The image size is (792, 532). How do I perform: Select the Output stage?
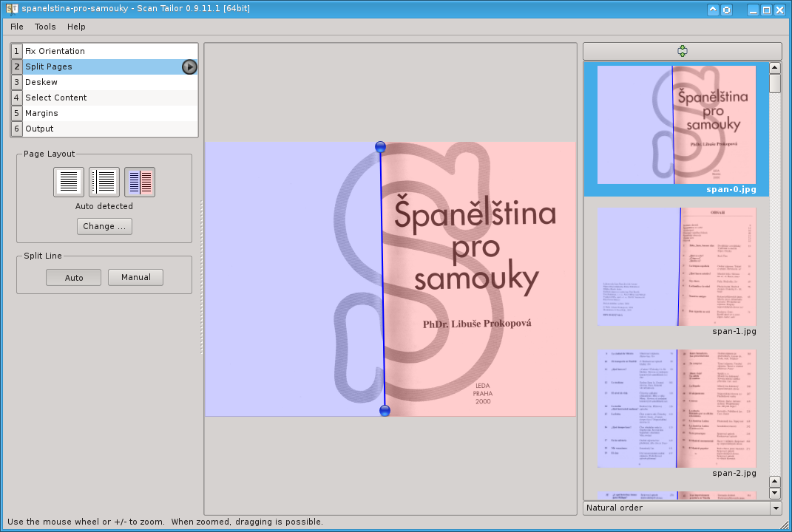tap(104, 129)
